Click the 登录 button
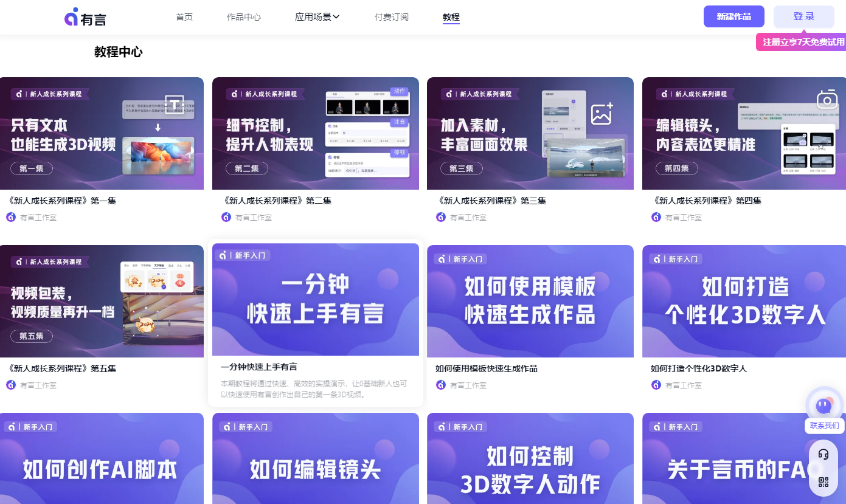The height and width of the screenshot is (504, 846). 804,16
